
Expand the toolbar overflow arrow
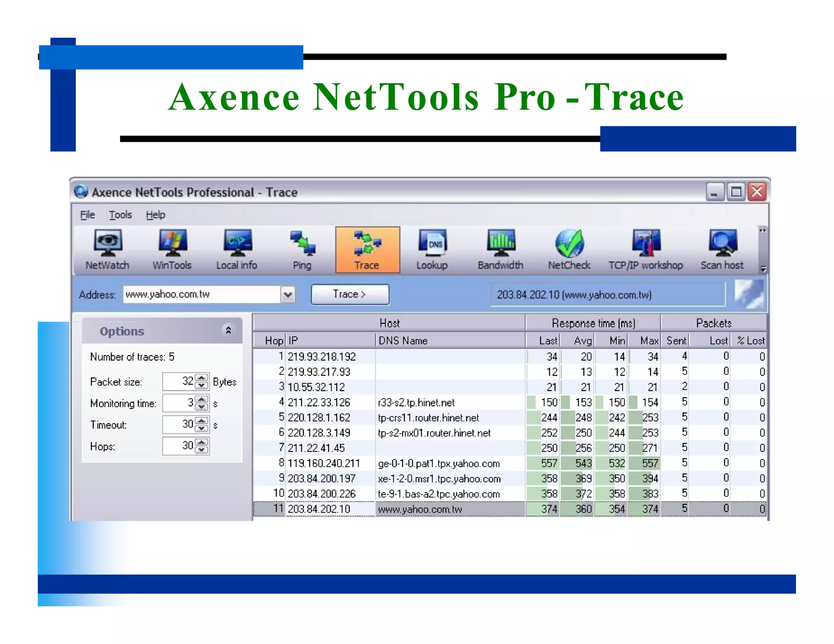pyautogui.click(x=763, y=269)
